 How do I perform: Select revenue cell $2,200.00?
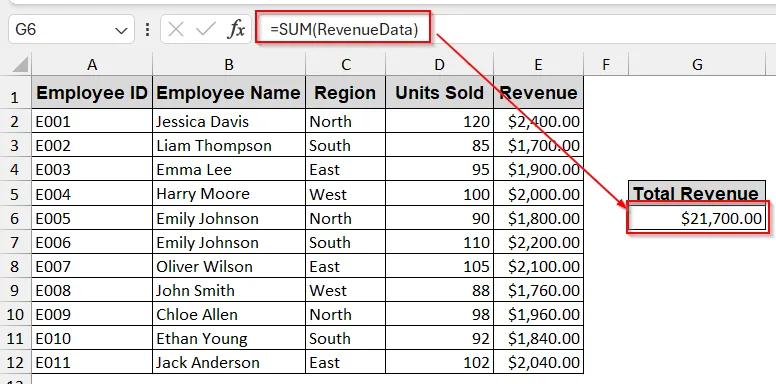(538, 242)
